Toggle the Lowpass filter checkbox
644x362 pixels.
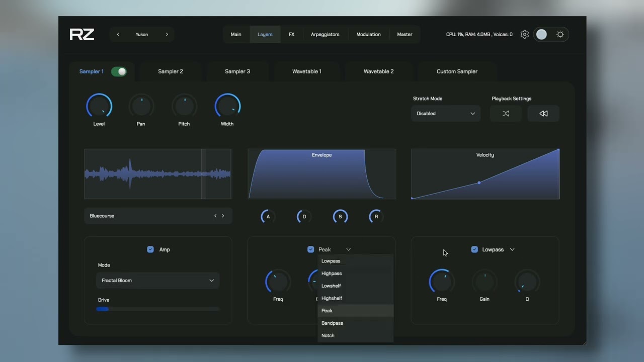[474, 249]
